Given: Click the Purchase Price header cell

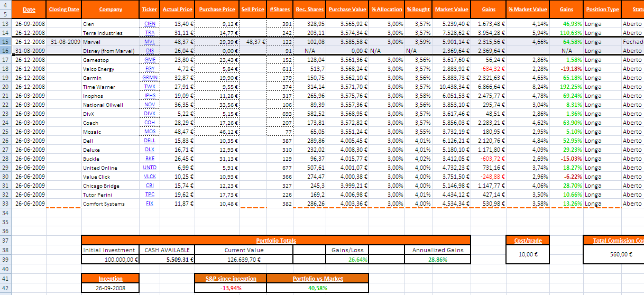Looking at the screenshot, I should click(217, 10).
